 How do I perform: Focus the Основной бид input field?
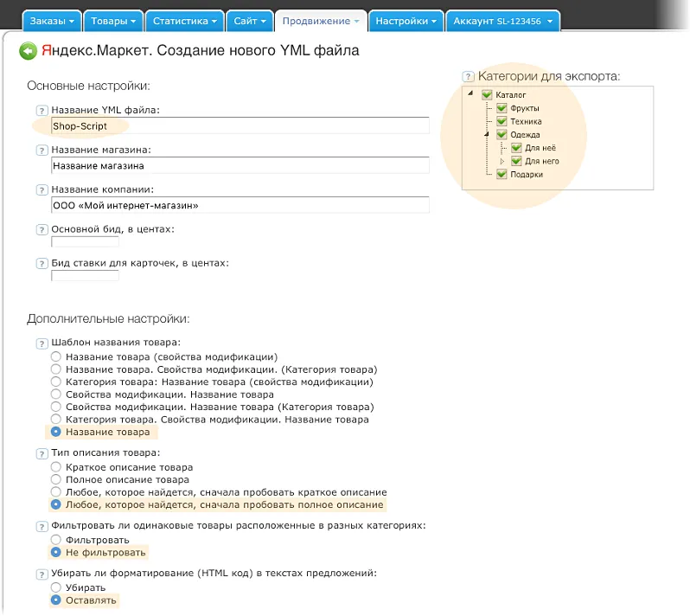click(x=85, y=242)
